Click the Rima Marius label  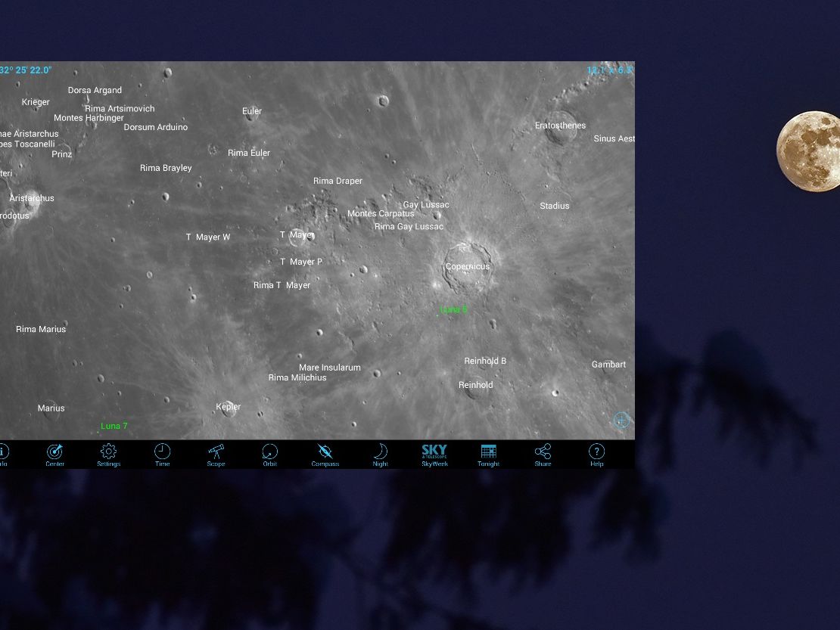(41, 329)
